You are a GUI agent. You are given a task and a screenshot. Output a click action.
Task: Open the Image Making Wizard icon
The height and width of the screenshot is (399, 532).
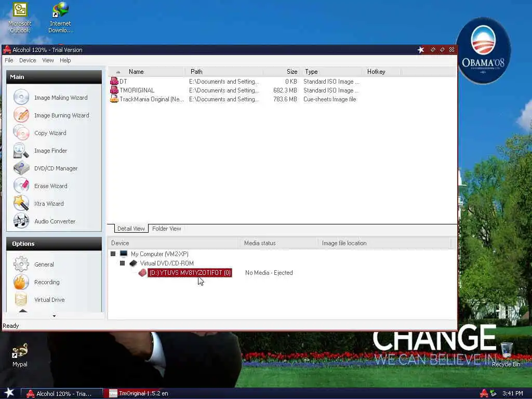point(21,97)
